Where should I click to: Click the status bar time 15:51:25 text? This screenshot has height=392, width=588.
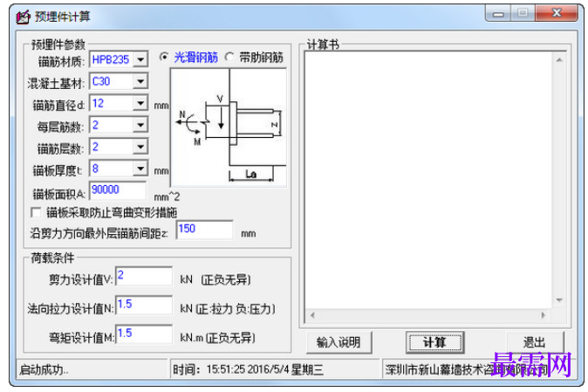tap(248, 370)
